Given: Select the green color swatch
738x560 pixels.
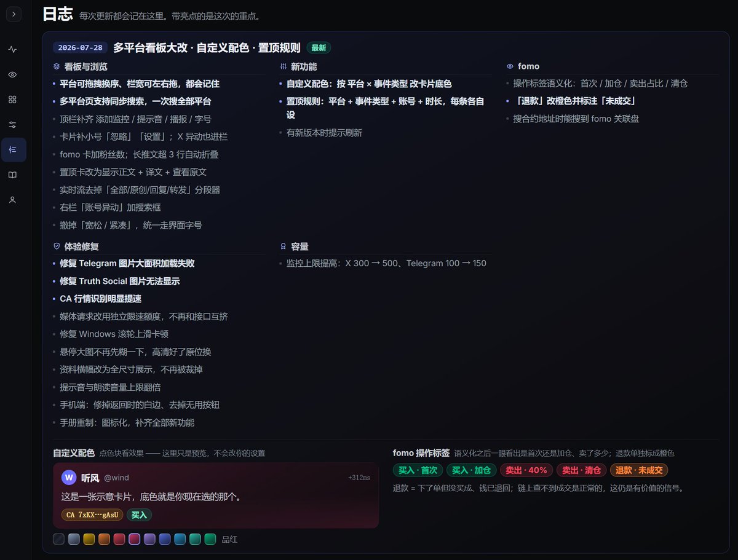Looking at the screenshot, I should (x=210, y=539).
